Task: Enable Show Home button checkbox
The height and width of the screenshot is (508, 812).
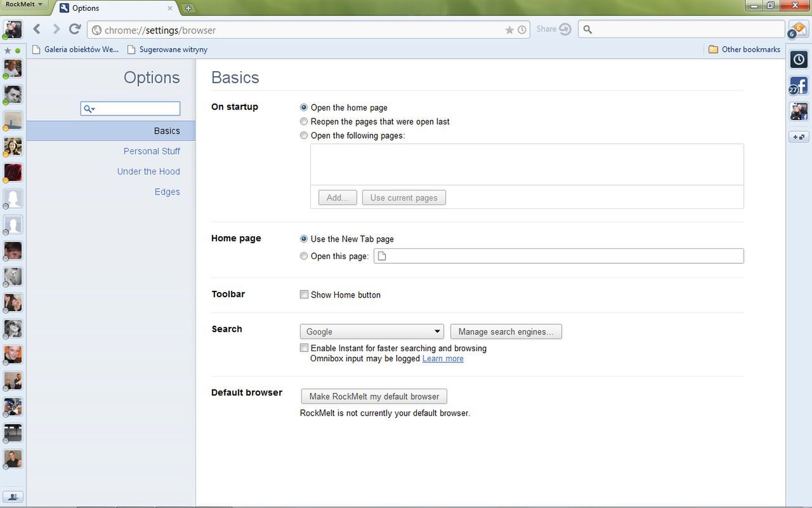Action: point(304,295)
